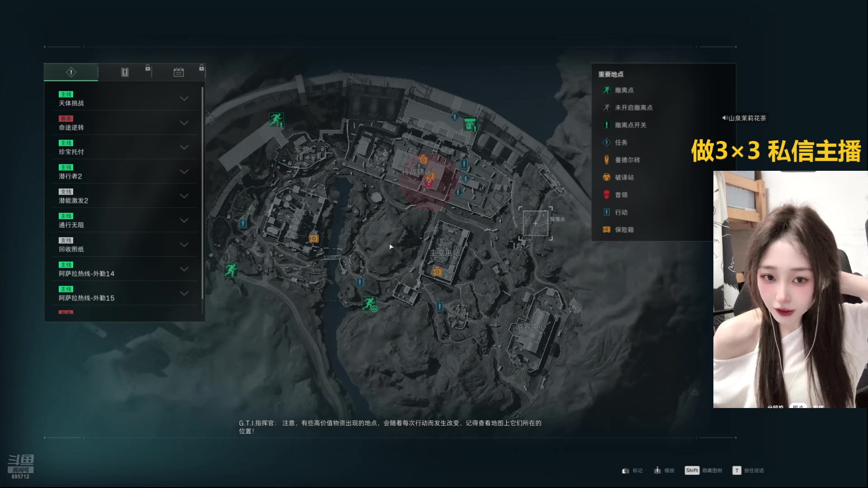
Task: Click the 游客中心 map label
Action: 531,327
